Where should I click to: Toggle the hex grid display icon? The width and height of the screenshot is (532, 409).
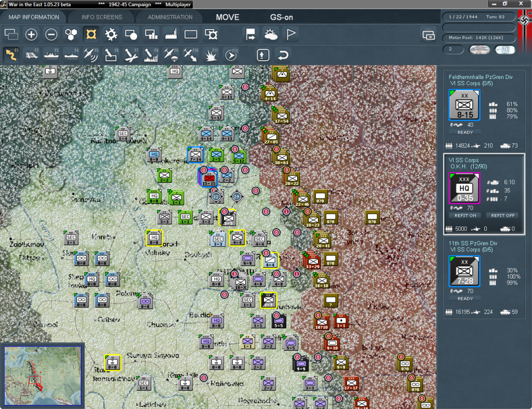click(x=71, y=34)
